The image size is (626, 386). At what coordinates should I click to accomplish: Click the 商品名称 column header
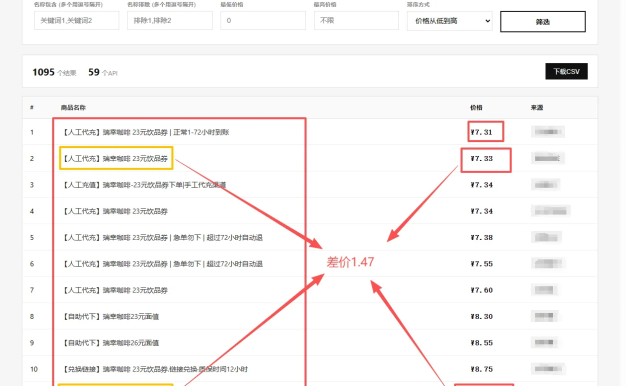tap(73, 107)
